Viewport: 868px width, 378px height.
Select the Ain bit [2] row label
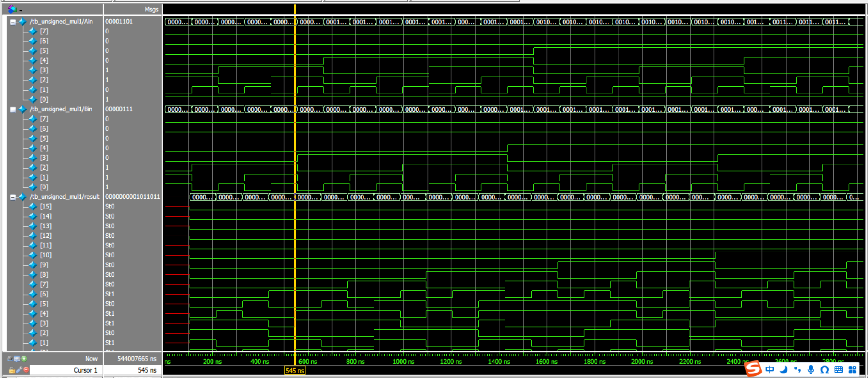44,80
